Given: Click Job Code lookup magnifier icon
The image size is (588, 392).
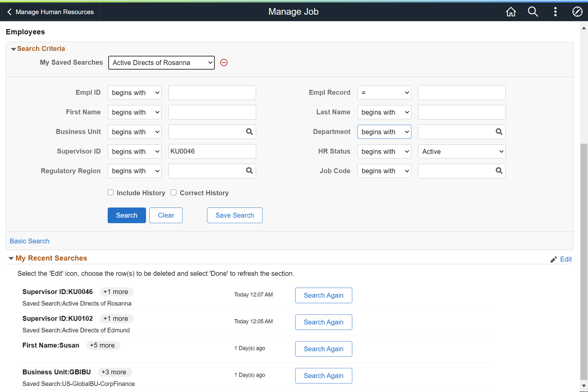Looking at the screenshot, I should coord(499,171).
